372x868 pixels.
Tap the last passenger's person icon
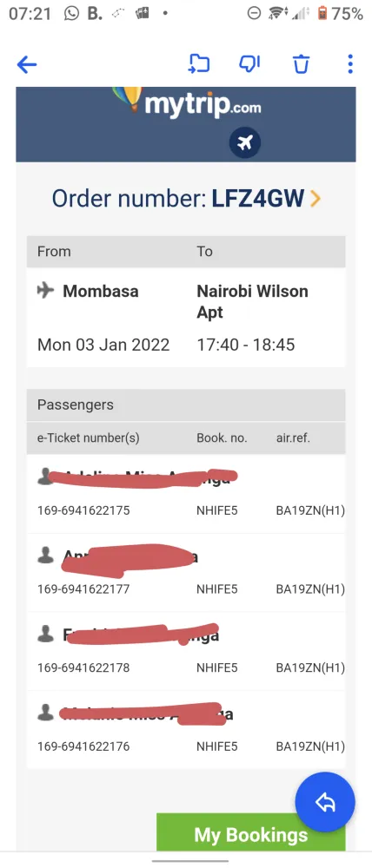tap(45, 713)
